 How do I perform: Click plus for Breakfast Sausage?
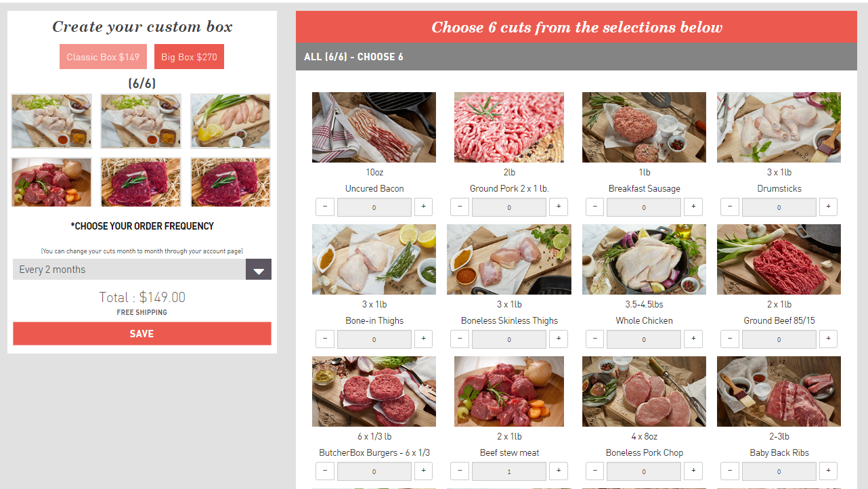pyautogui.click(x=693, y=207)
